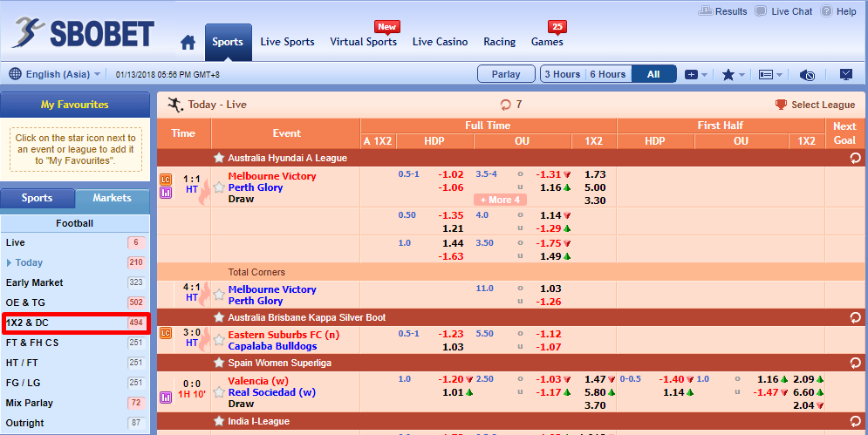Open dropdown arrow beside plus icon

(x=705, y=75)
